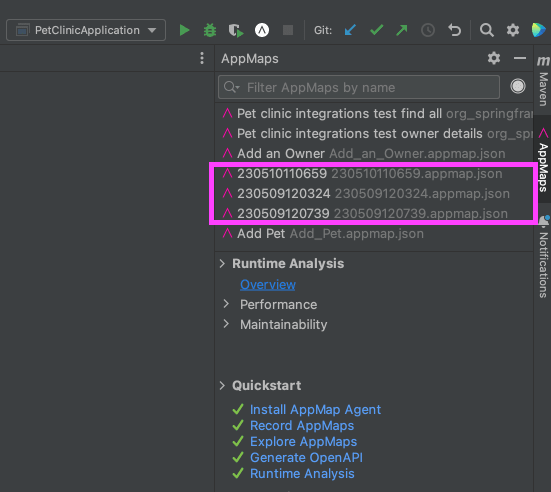Open AppMaps panel options gear
Image resolution: width=551 pixels, height=492 pixels.
[494, 58]
